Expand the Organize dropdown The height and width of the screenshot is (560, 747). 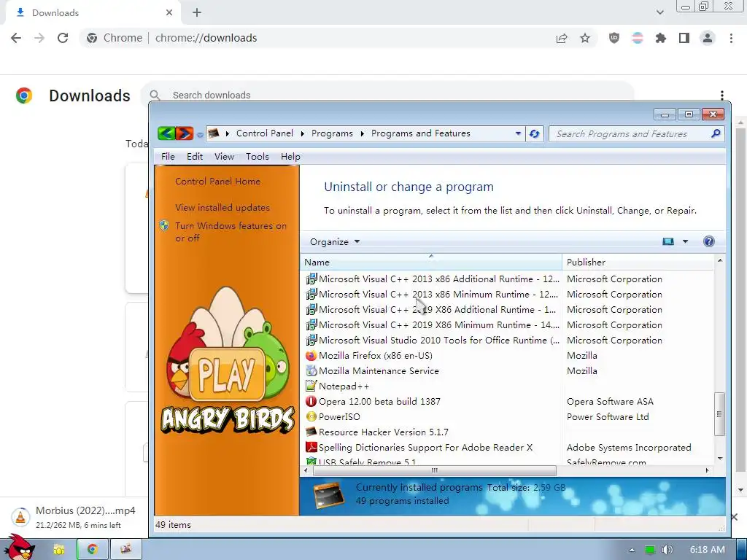coord(334,242)
